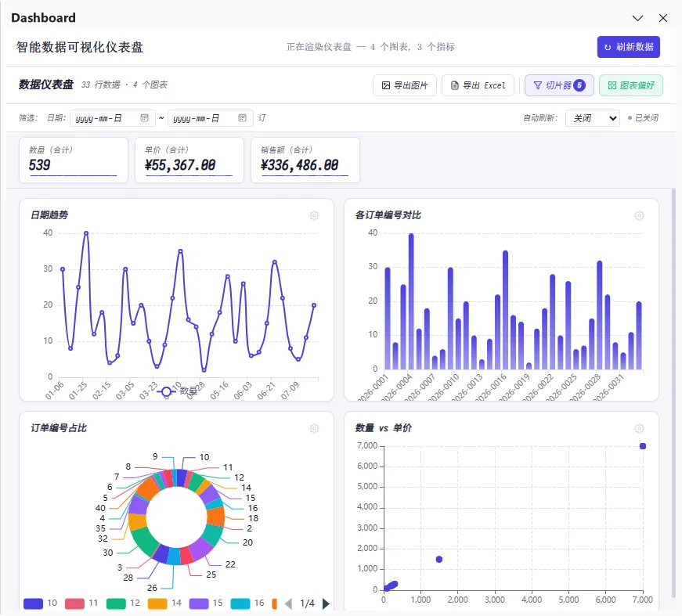Open 图表偏好 chart preferences
This screenshot has width=682, height=616.
(x=630, y=85)
